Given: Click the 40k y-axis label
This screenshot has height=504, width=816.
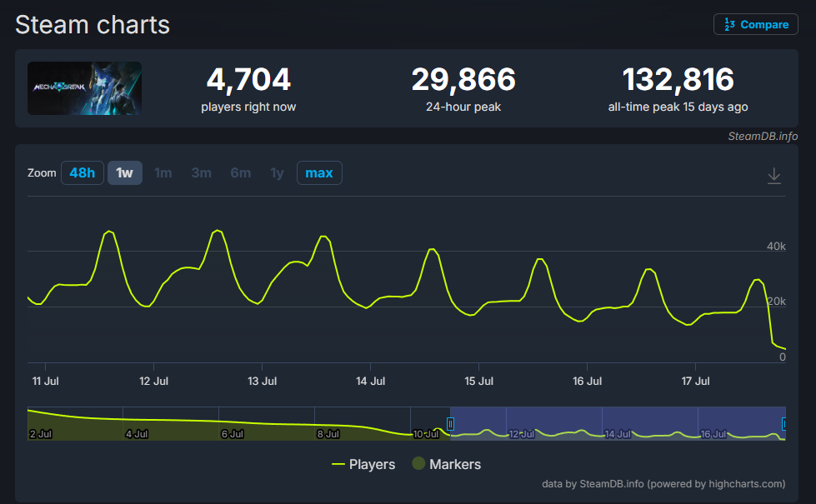Looking at the screenshot, I should click(x=776, y=246).
